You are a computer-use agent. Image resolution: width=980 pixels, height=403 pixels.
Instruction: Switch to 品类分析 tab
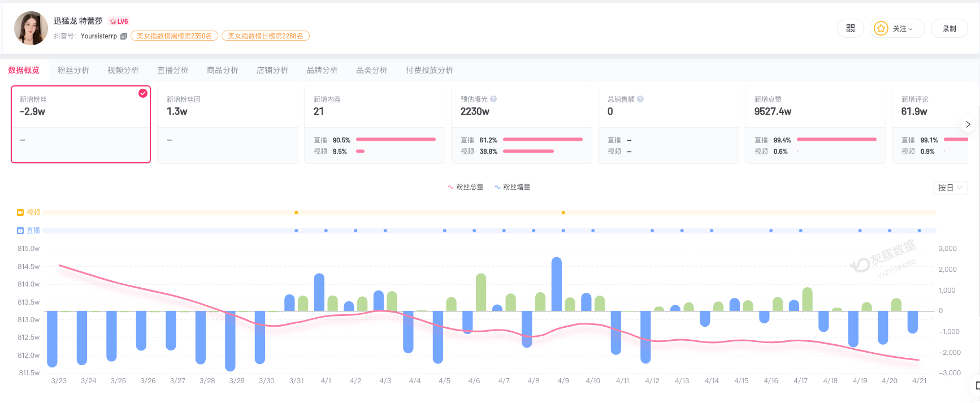click(x=372, y=70)
